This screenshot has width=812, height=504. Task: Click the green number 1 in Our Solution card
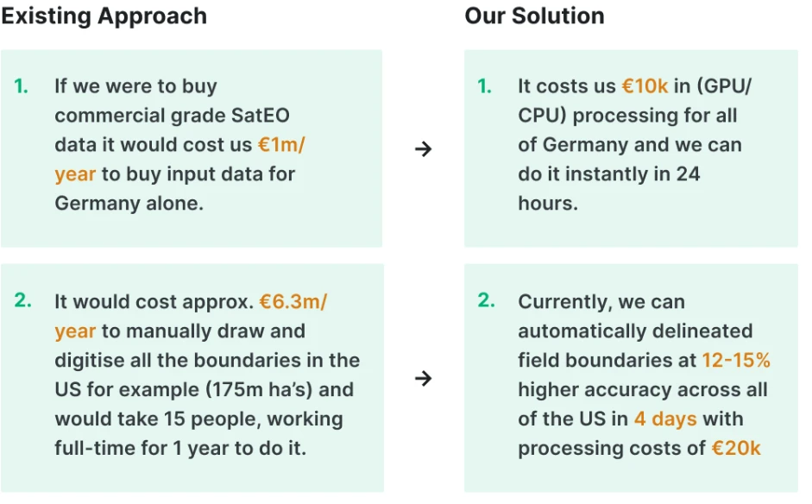[485, 86]
